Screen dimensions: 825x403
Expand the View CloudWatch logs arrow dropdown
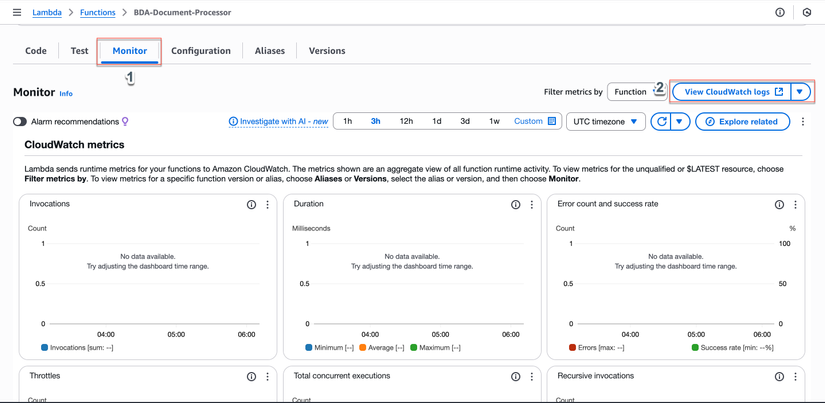click(x=800, y=92)
